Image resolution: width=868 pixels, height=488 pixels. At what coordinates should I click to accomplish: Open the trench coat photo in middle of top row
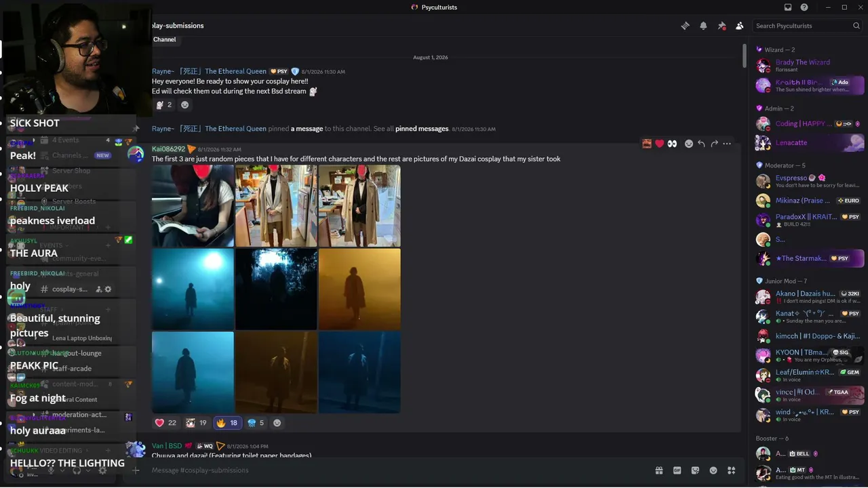[276, 206]
